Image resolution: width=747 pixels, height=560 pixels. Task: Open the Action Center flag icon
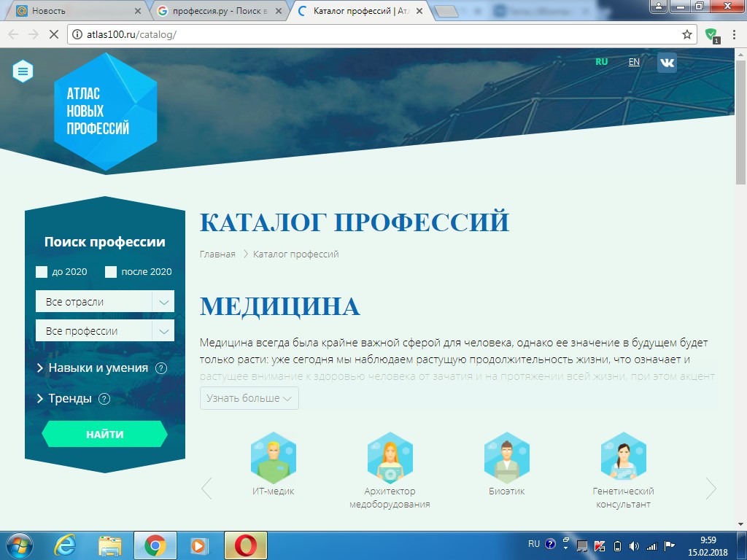coord(670,545)
